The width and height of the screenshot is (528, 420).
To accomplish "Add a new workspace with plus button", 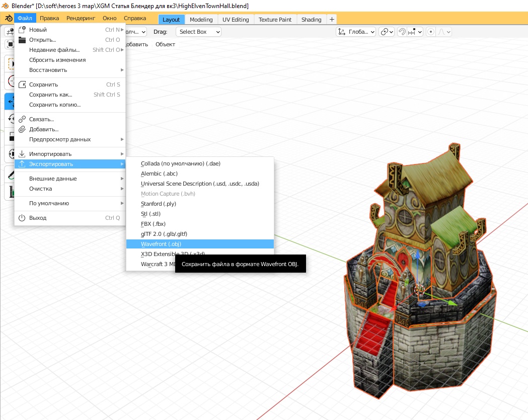I will (x=332, y=20).
